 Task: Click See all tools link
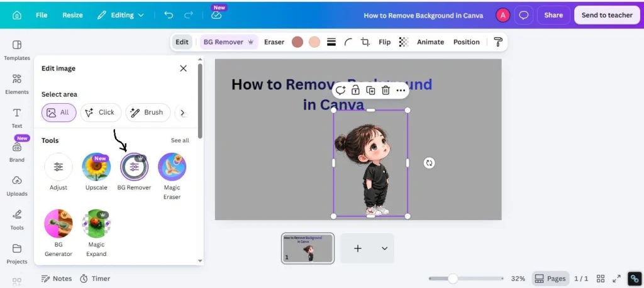pyautogui.click(x=180, y=140)
